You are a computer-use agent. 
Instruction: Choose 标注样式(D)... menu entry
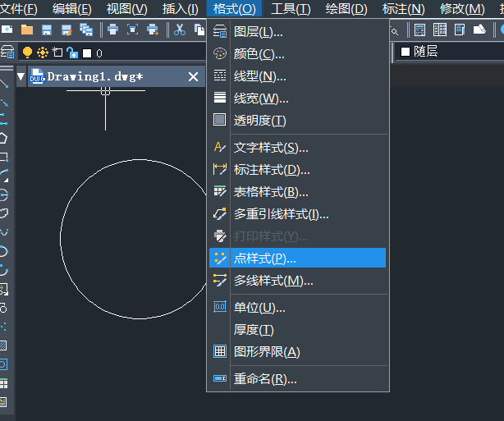[x=297, y=170]
